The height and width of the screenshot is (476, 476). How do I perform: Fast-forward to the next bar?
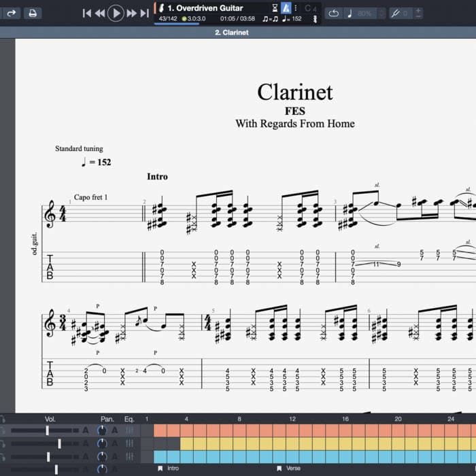[x=131, y=14]
